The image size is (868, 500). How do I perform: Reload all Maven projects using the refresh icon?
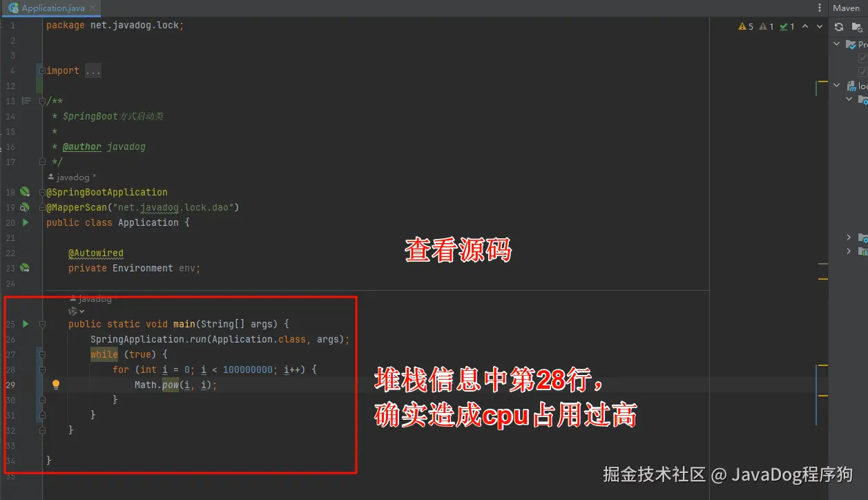[839, 27]
